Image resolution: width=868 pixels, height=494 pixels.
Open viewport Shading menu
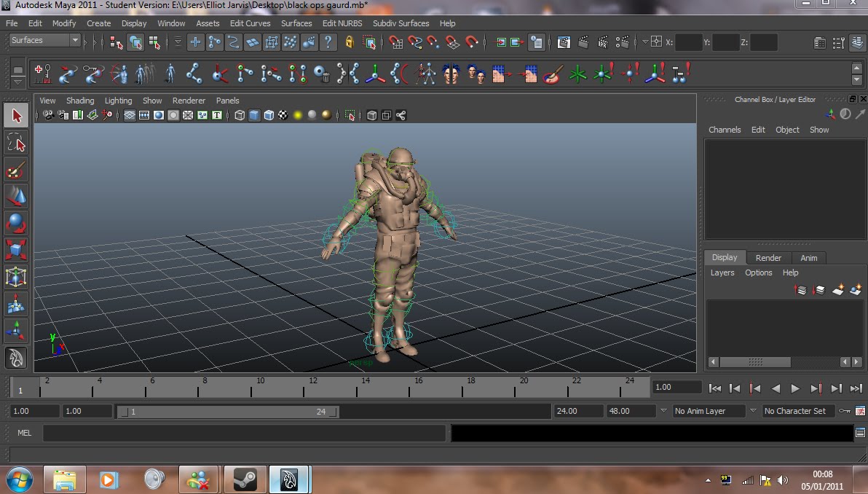[x=80, y=101]
